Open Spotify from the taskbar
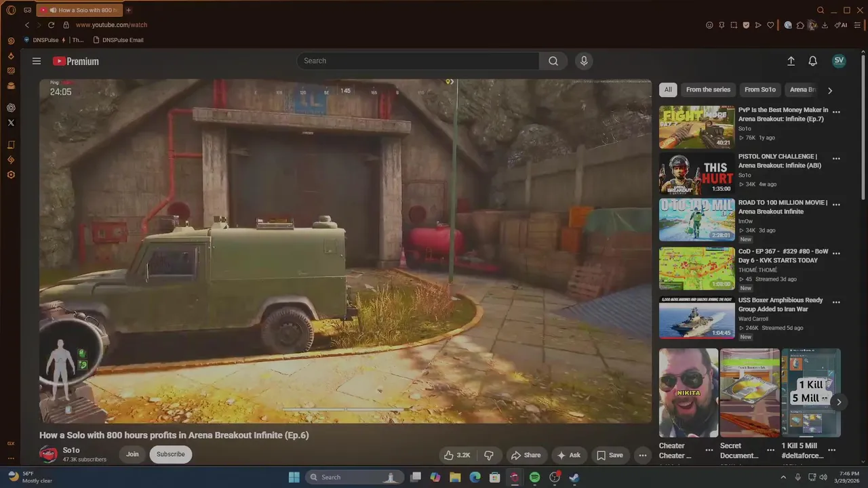The width and height of the screenshot is (868, 488). [x=534, y=477]
